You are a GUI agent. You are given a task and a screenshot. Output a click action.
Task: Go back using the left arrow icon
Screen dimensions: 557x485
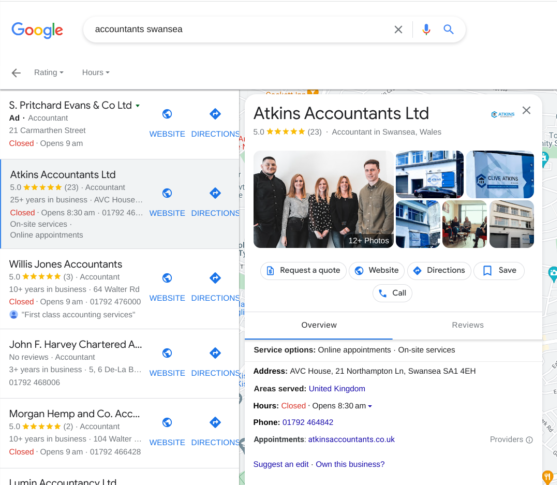16,73
